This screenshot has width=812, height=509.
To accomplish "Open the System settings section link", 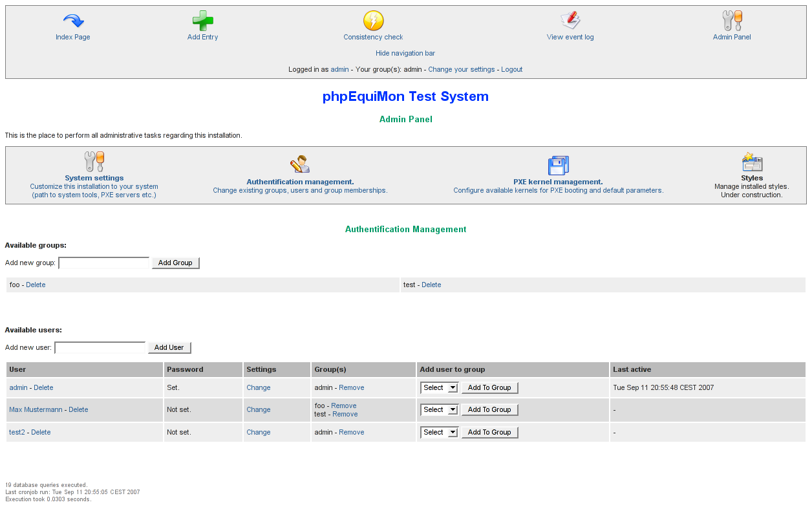I will coord(94,178).
